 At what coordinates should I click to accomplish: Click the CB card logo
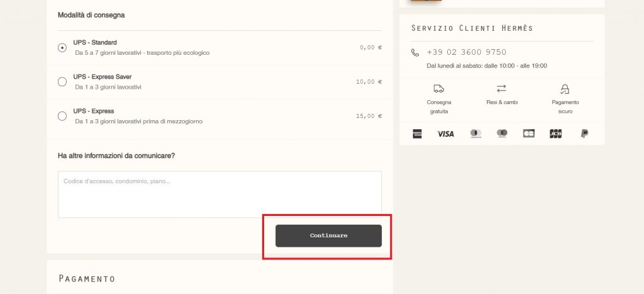coord(528,133)
